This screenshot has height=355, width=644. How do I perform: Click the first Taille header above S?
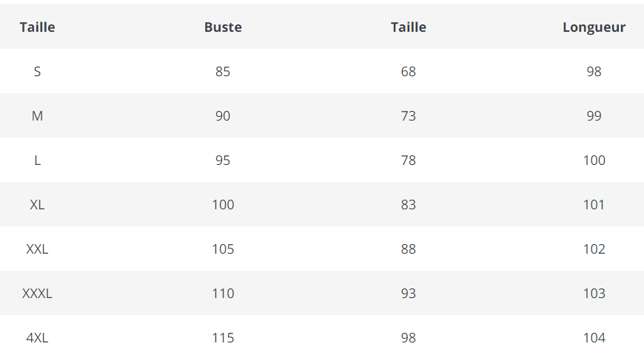pos(37,27)
